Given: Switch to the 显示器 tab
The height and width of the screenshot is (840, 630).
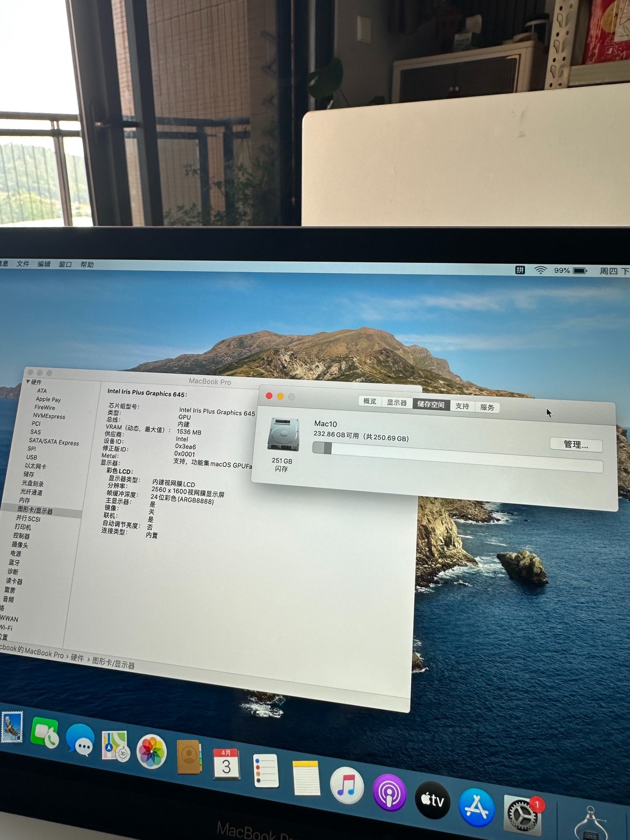Looking at the screenshot, I should [x=397, y=402].
